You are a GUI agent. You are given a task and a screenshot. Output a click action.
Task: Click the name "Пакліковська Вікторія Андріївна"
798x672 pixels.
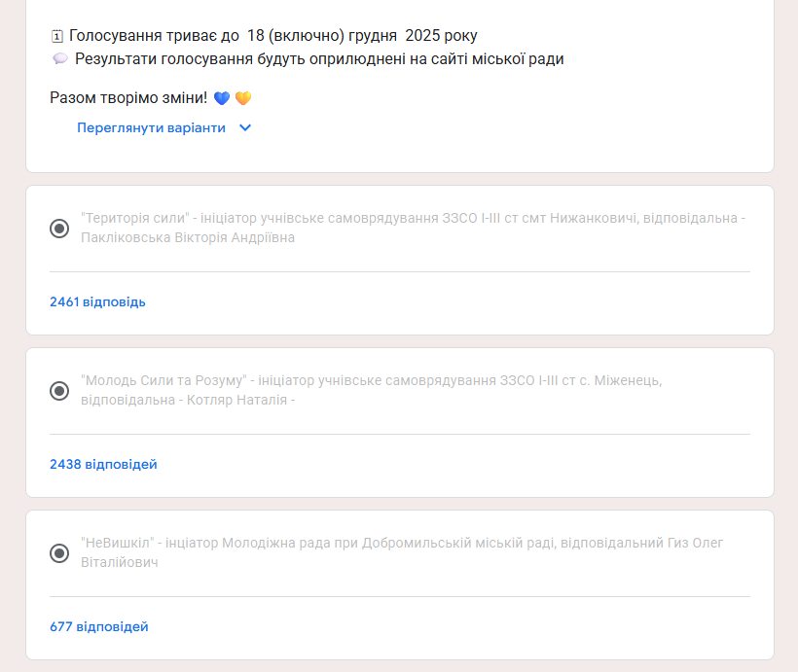click(x=188, y=237)
